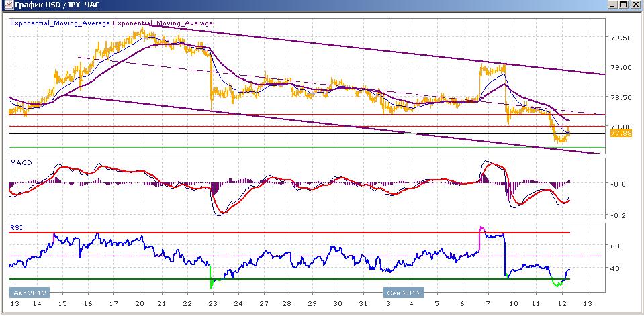Click the 79.00 price axis label
The width and height of the screenshot is (644, 316).
click(x=620, y=67)
